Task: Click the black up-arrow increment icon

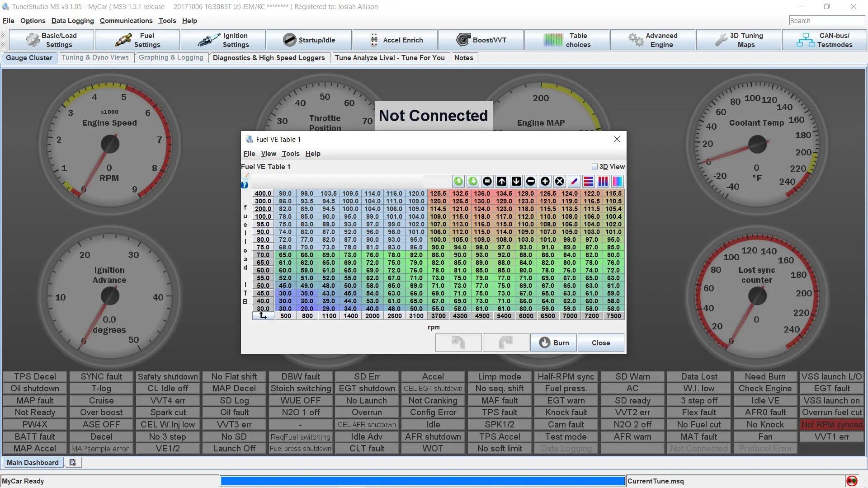Action: (x=502, y=181)
